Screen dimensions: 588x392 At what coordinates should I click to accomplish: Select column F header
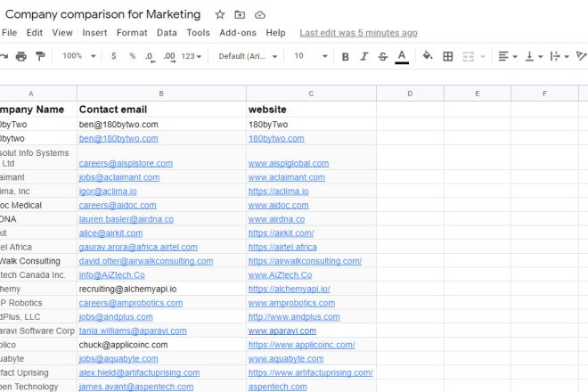point(544,94)
